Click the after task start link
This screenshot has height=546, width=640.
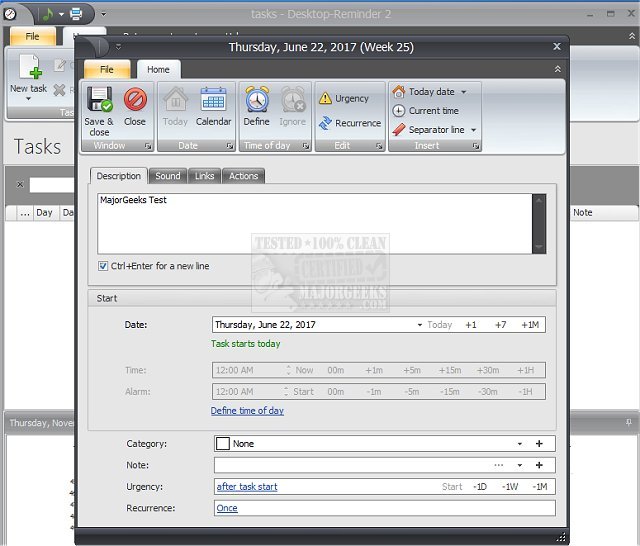[247, 486]
